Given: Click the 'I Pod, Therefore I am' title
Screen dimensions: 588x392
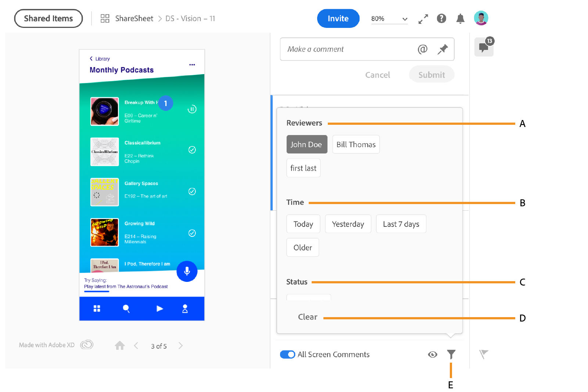Looking at the screenshot, I should [147, 264].
